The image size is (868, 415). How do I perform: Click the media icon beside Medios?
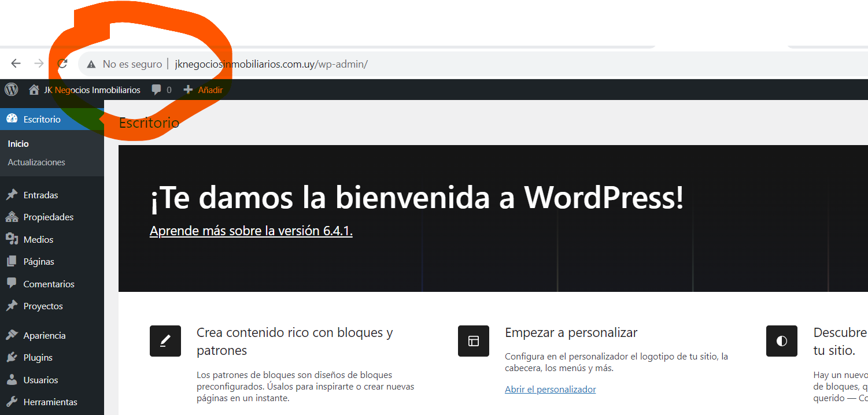coord(12,239)
